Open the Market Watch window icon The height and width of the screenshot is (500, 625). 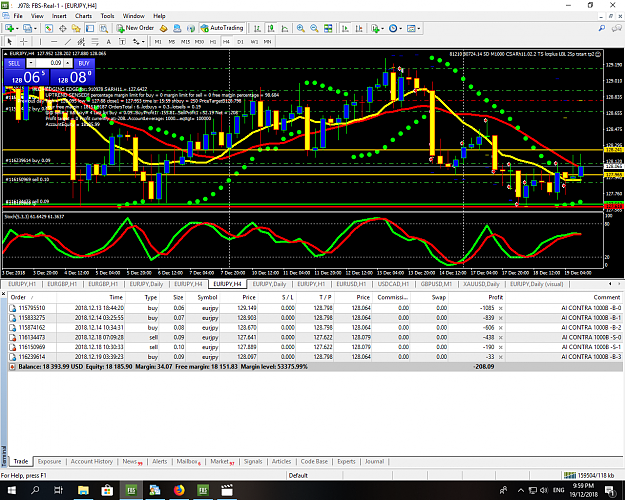coord(49,28)
